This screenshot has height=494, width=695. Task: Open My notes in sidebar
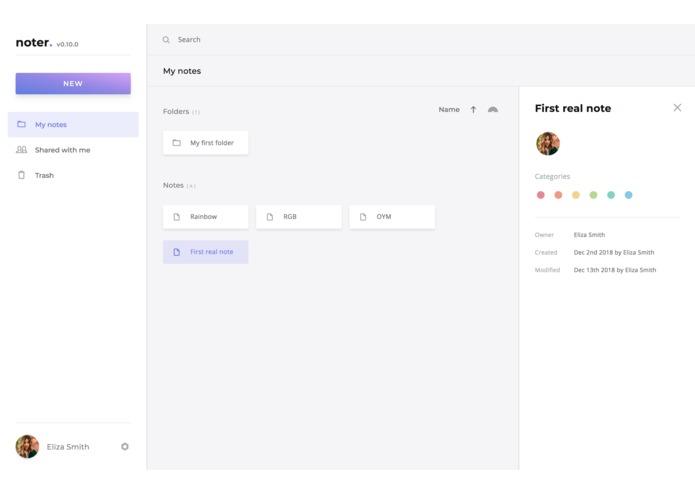[x=73, y=124]
